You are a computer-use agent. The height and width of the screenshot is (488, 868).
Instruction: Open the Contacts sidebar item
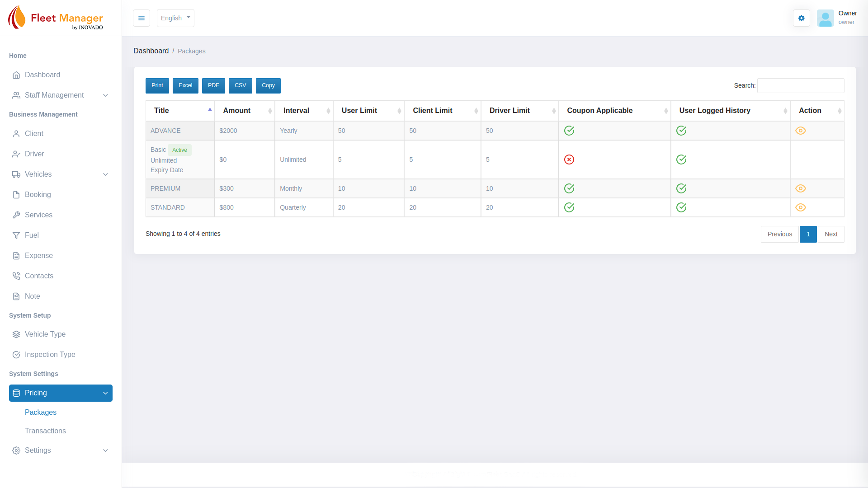click(x=39, y=276)
